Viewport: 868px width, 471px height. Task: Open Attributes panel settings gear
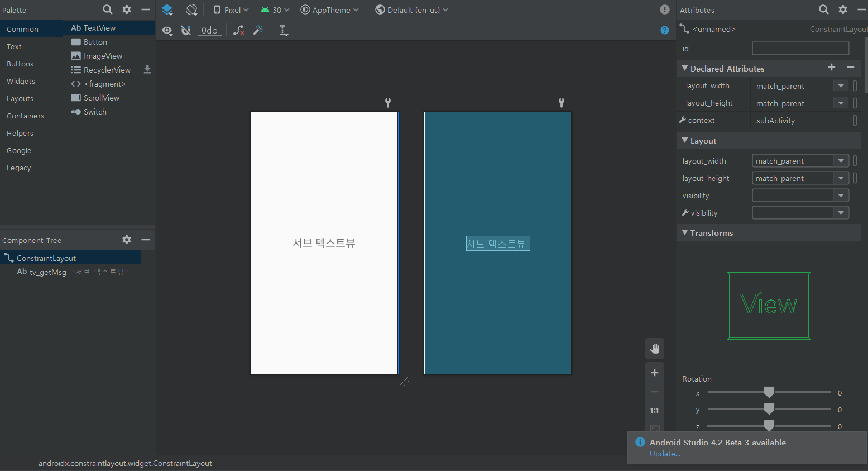(843, 9)
